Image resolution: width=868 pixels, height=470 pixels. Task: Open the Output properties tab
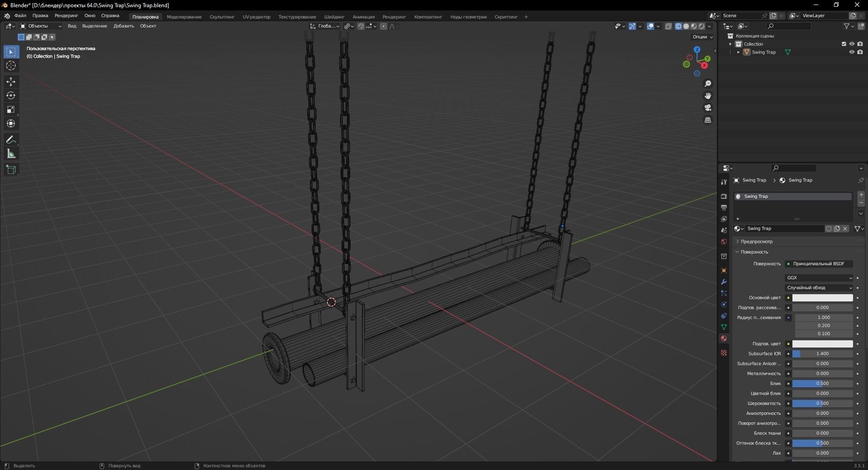click(x=724, y=207)
